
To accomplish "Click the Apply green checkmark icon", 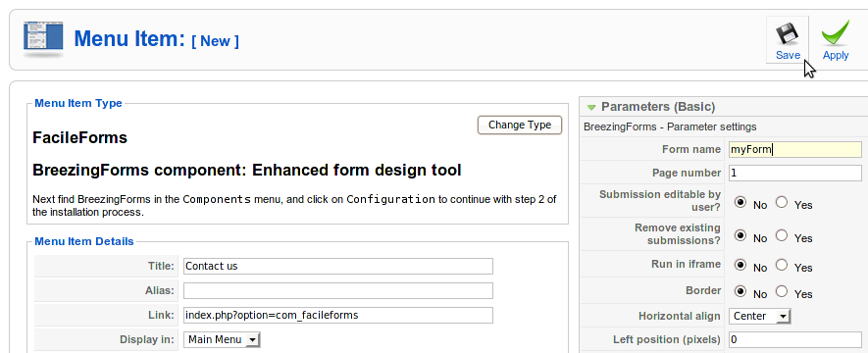I will coord(836,33).
